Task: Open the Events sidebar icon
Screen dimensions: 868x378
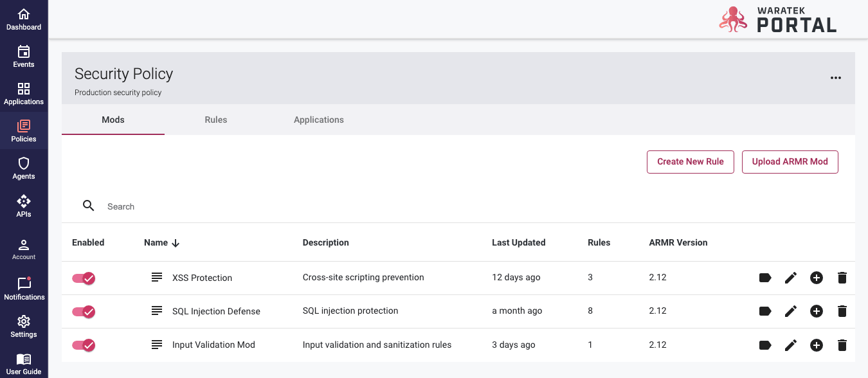Action: [x=24, y=56]
